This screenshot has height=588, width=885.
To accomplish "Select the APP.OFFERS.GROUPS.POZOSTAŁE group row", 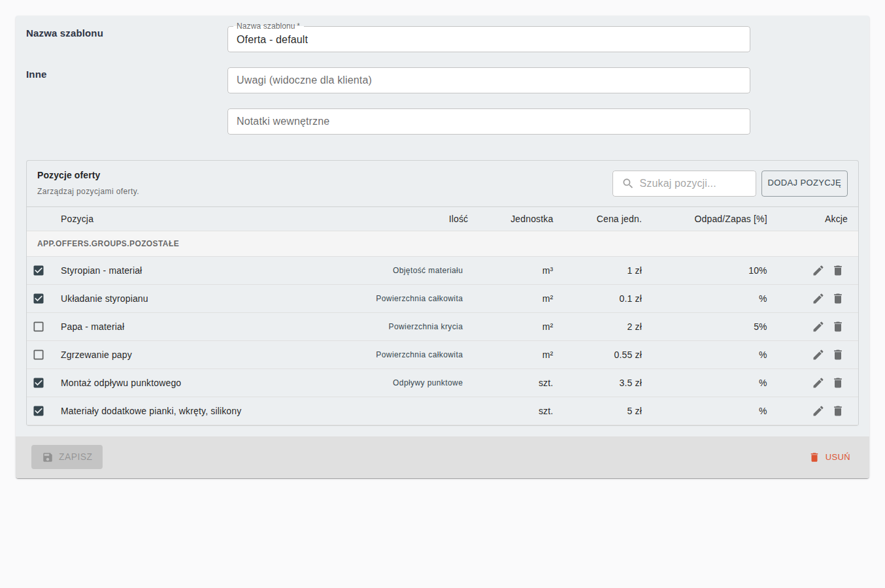I will coord(442,244).
